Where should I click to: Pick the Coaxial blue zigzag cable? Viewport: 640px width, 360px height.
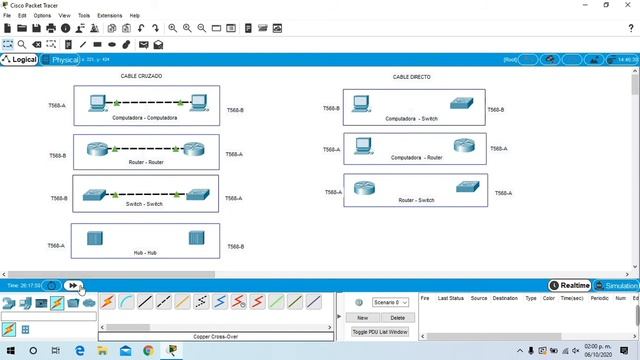tap(220, 302)
